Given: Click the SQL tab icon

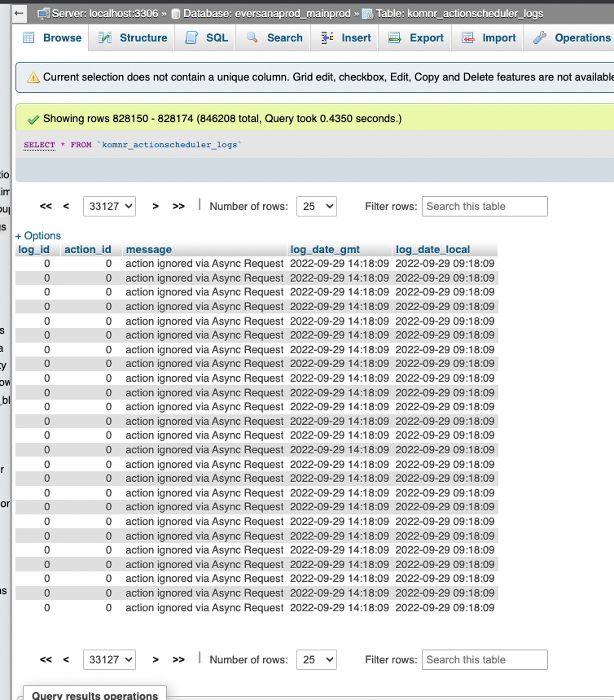Looking at the screenshot, I should (x=191, y=37).
